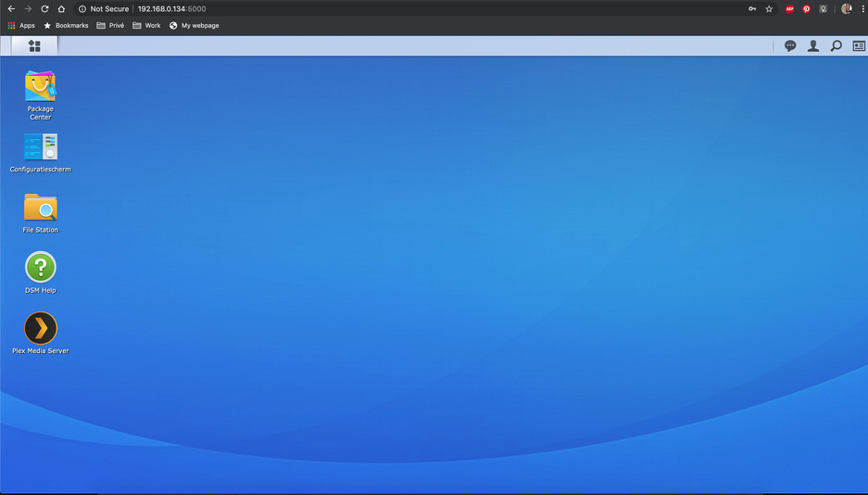868x495 pixels.
Task: Open saved passwords key icon
Action: tap(752, 9)
